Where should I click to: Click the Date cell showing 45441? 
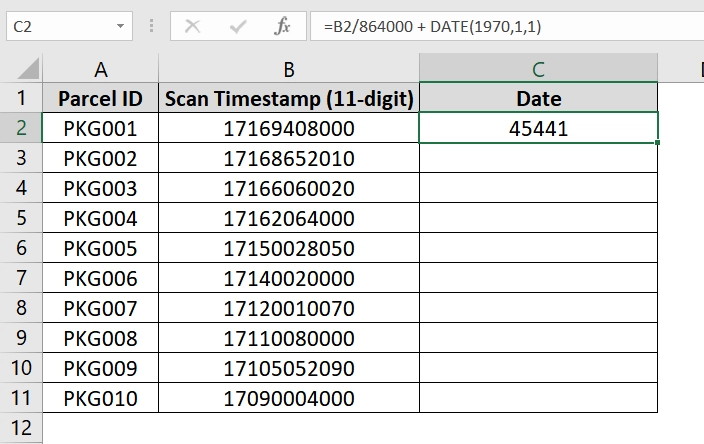[538, 128]
